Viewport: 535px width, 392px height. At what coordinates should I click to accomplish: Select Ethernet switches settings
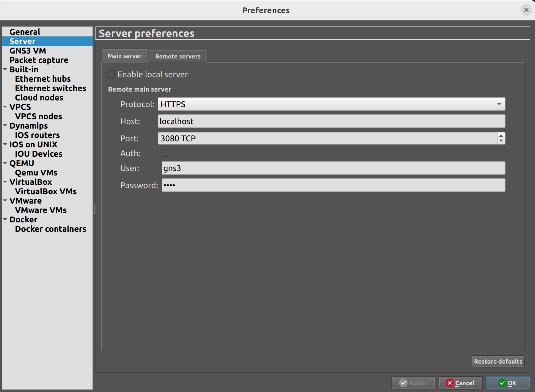coord(50,88)
